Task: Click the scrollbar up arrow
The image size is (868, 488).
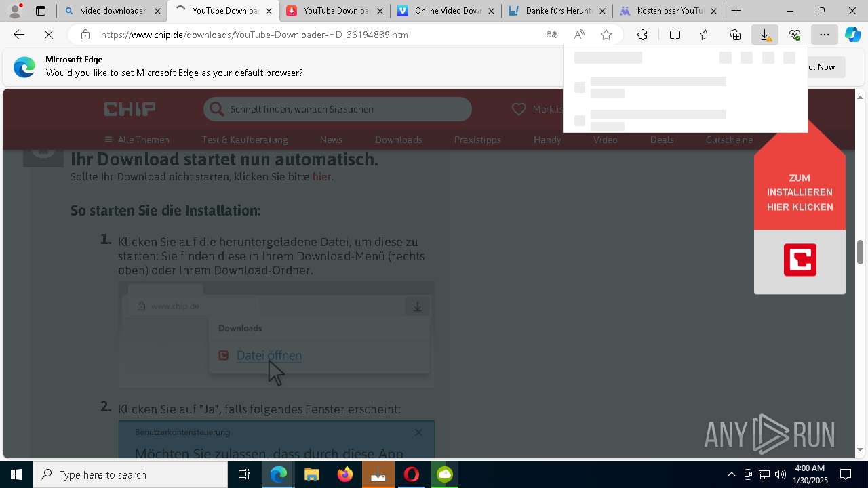Action: pyautogui.click(x=860, y=97)
